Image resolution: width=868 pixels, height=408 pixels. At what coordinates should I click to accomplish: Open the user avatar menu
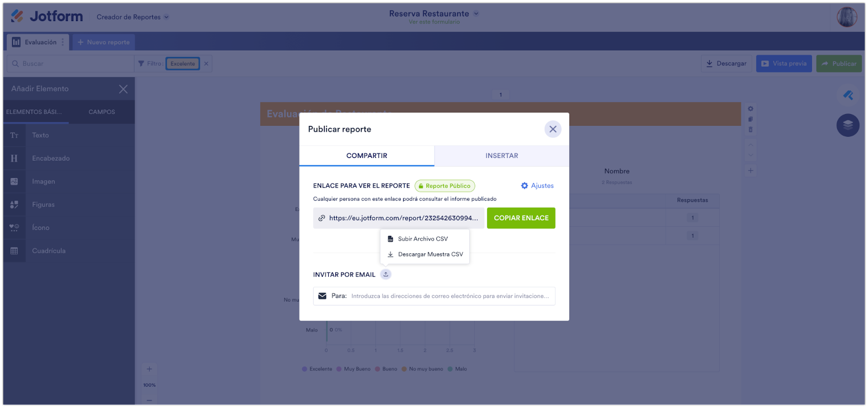pos(847,17)
